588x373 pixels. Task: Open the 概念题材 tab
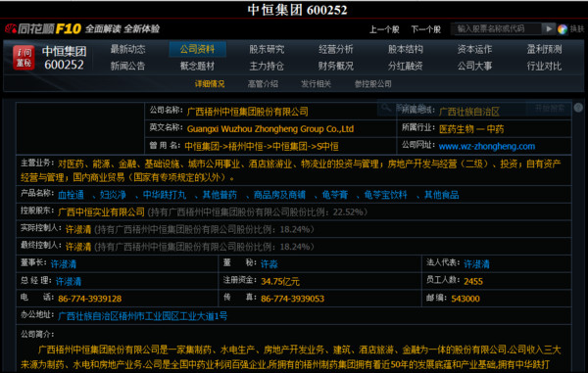pos(197,67)
